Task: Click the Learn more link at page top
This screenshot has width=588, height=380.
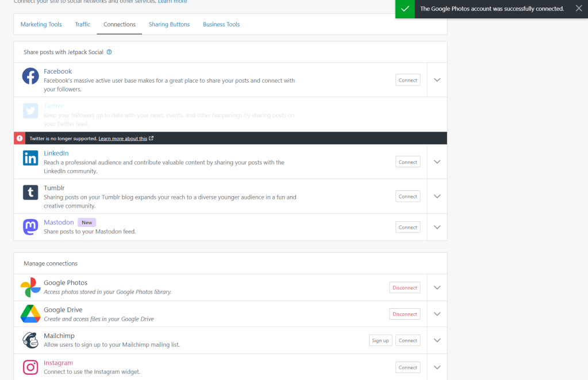Action: (x=172, y=2)
